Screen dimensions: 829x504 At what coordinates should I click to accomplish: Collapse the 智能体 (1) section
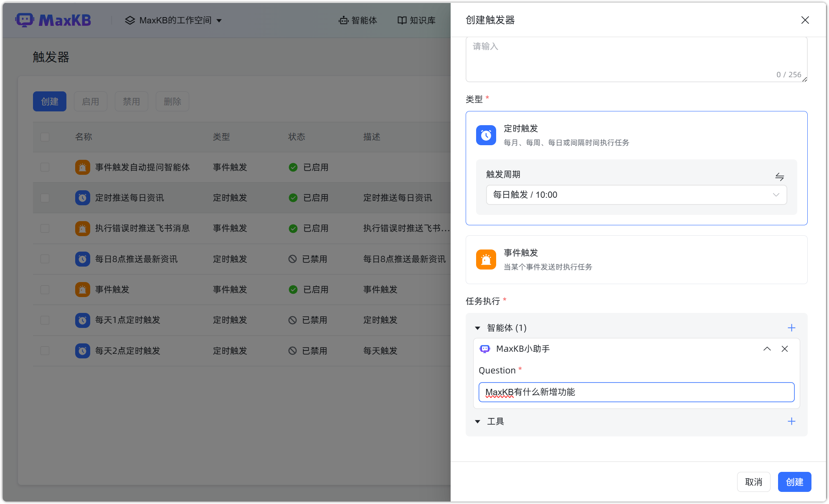coord(477,328)
